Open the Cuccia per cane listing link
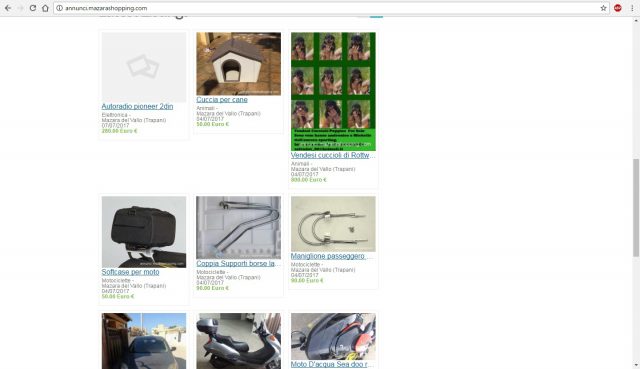Screen dimensions: 640x369 222,99
